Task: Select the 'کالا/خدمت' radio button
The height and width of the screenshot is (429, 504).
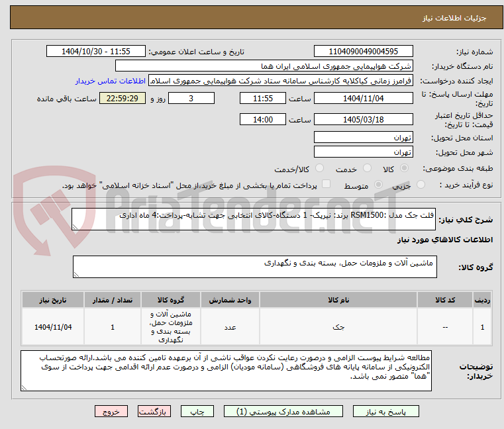Action: (x=319, y=168)
